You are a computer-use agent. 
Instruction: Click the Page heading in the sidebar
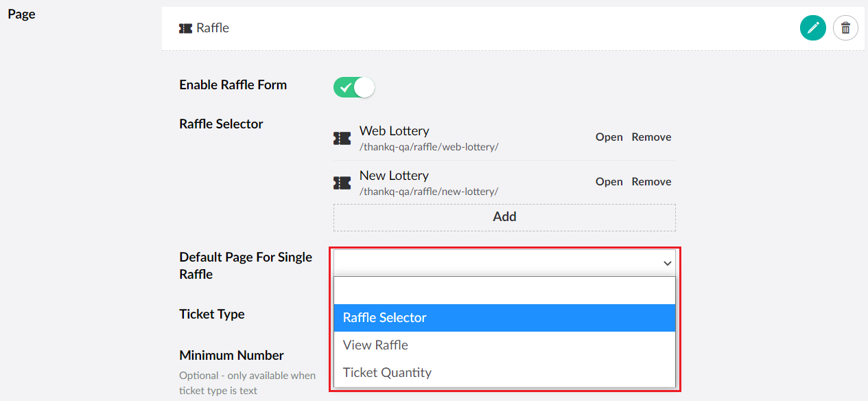tap(21, 14)
